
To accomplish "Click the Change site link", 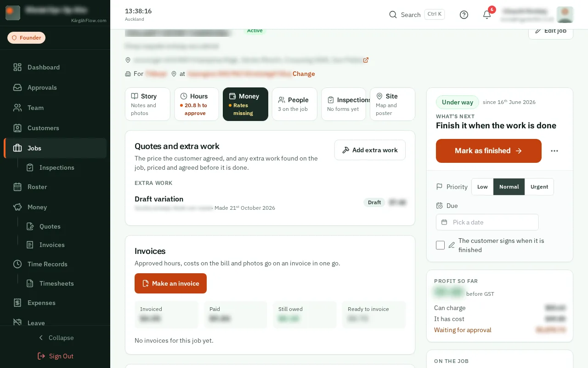I will 304,74.
